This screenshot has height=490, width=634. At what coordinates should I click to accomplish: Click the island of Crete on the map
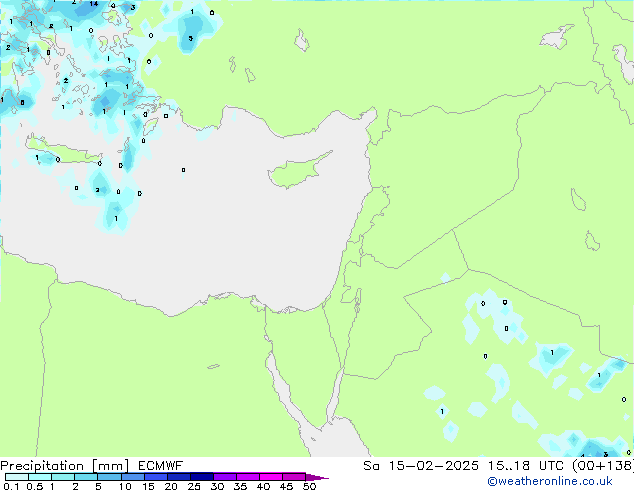(x=63, y=152)
